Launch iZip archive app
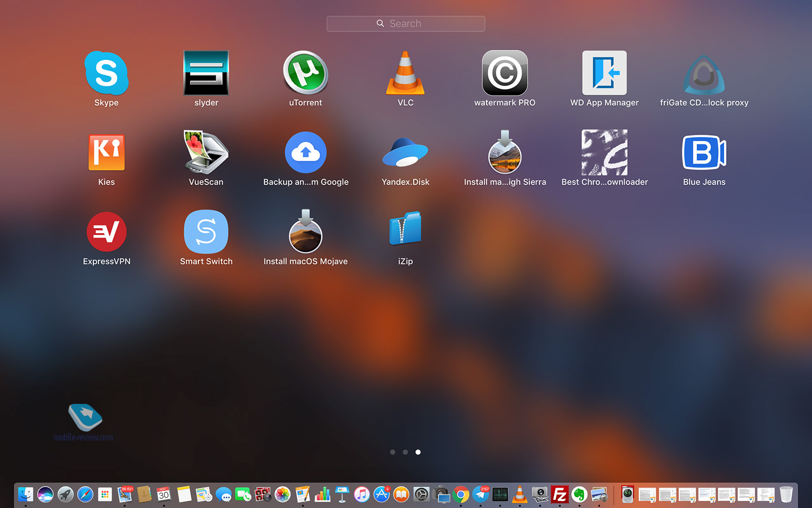 [x=405, y=229]
